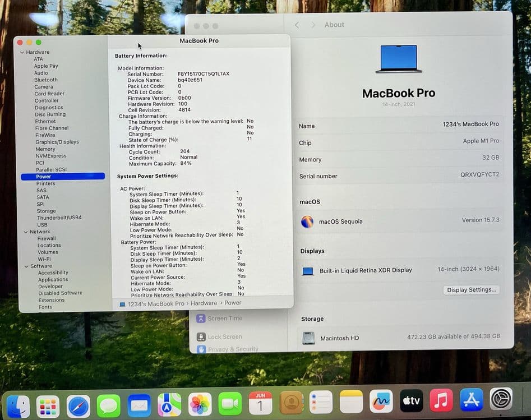The image size is (531, 420).
Task: Launch Safari from the Dock
Action: tap(79, 406)
